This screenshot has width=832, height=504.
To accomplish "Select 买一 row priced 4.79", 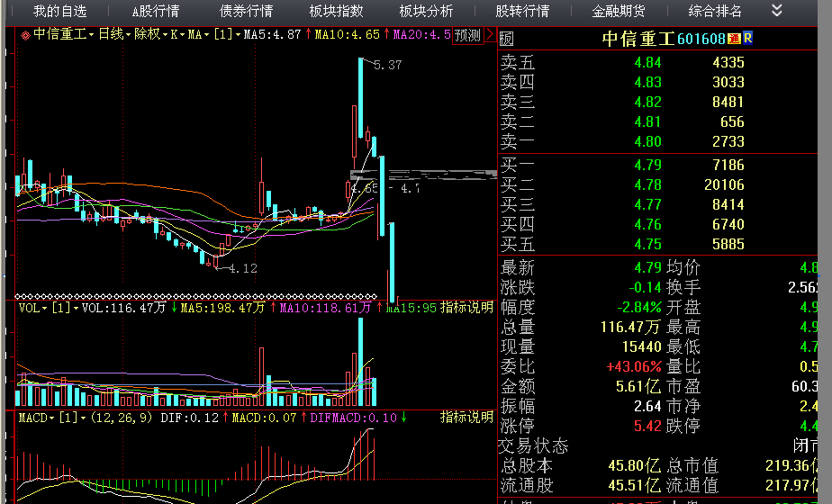I will click(657, 165).
